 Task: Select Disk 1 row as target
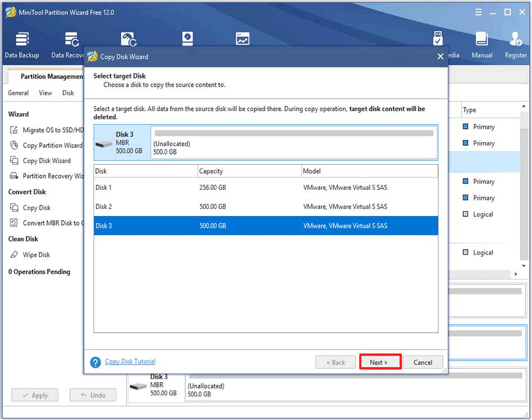[266, 187]
